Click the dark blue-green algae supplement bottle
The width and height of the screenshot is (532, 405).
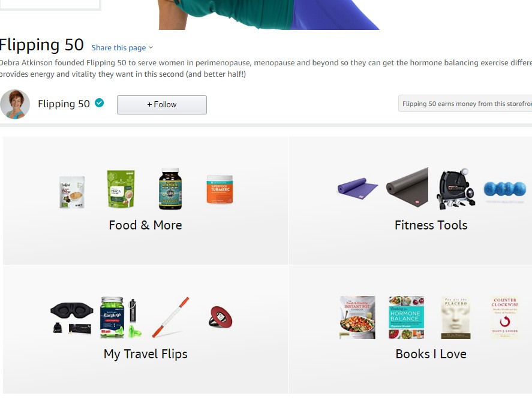pyautogui.click(x=170, y=189)
